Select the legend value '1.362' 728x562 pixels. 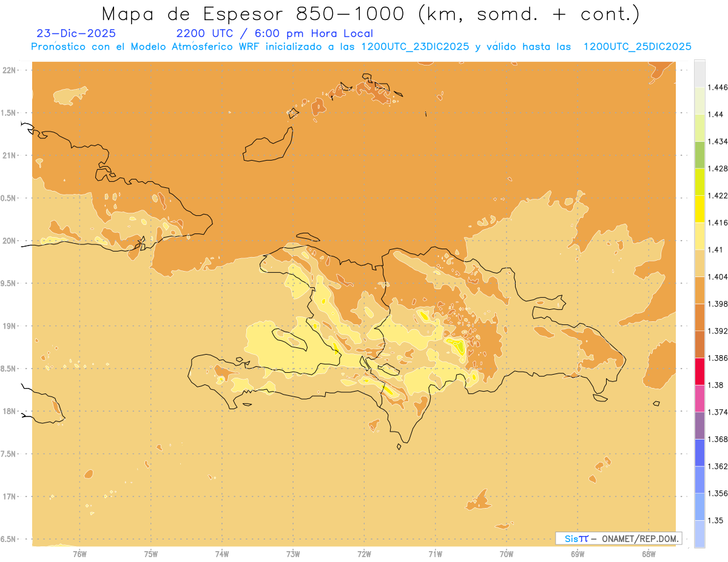717,466
